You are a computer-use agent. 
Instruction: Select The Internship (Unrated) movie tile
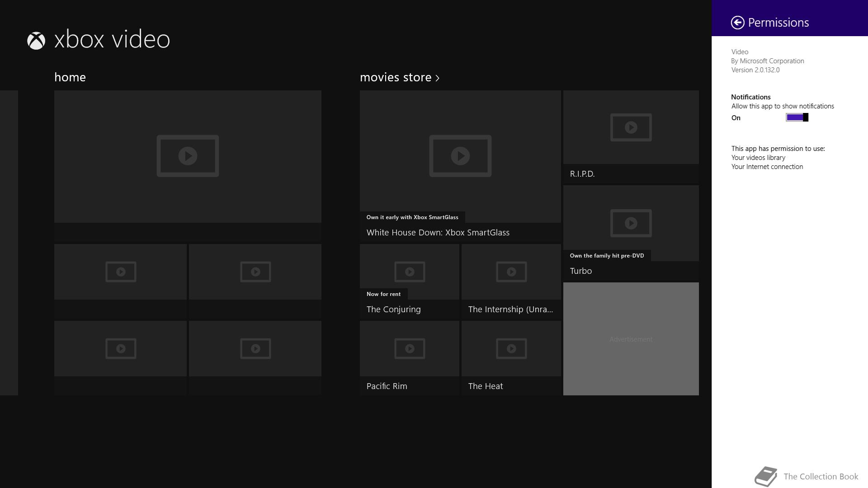pos(511,282)
